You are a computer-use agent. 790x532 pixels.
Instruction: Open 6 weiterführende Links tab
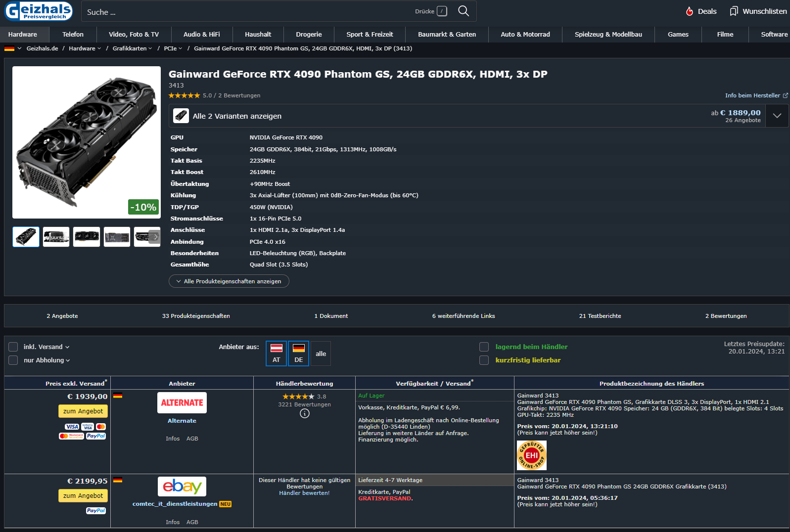pos(464,316)
